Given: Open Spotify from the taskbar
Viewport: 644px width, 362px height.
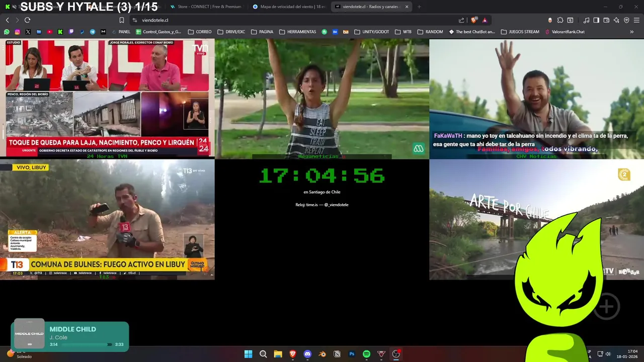Looking at the screenshot, I should [x=366, y=354].
